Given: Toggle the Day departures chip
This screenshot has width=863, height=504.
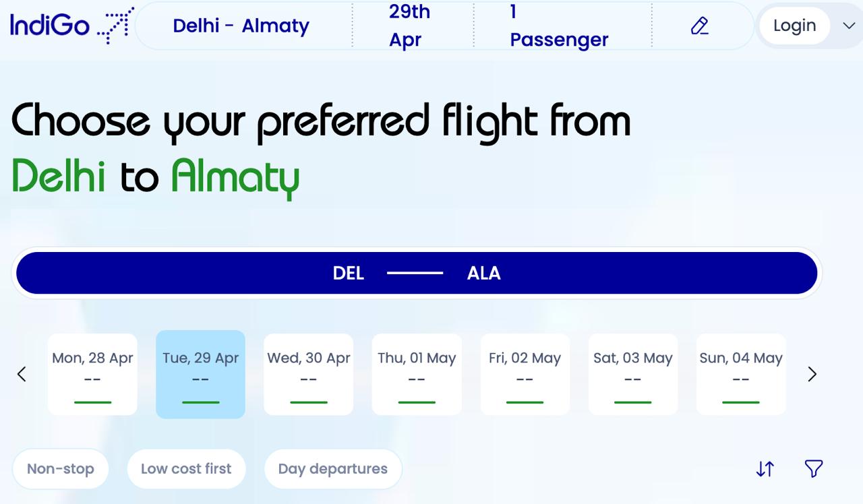Looking at the screenshot, I should (x=333, y=469).
